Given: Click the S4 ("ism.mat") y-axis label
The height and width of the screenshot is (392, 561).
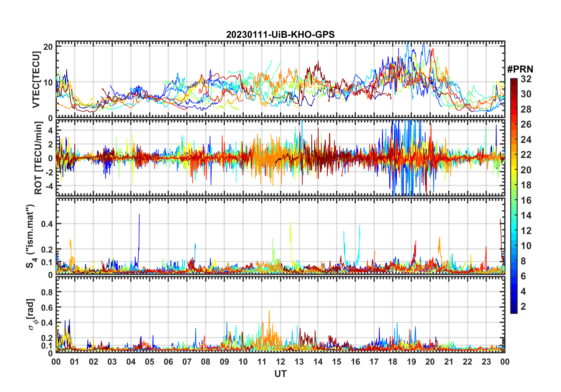Looking at the screenshot, I should 31,236.
